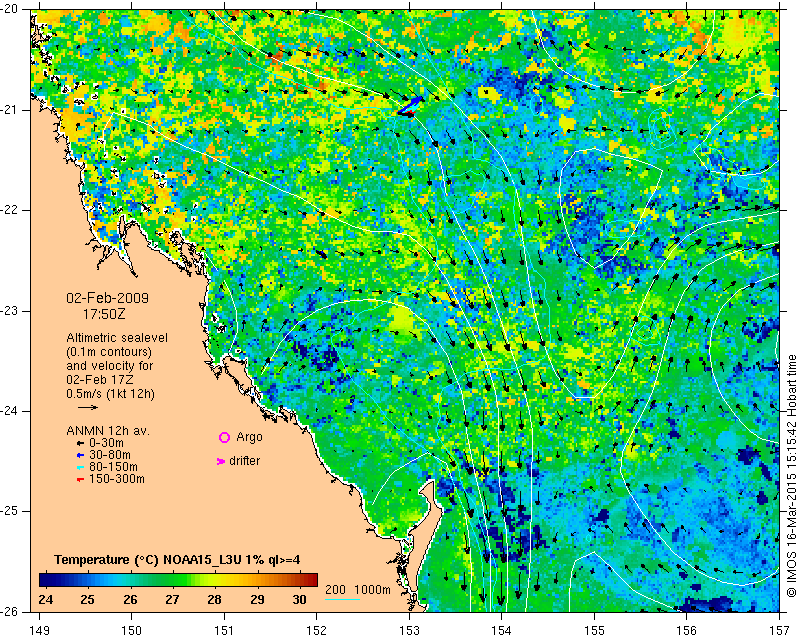Click color bar tick label '30'
The width and height of the screenshot is (800, 640).
point(299,599)
